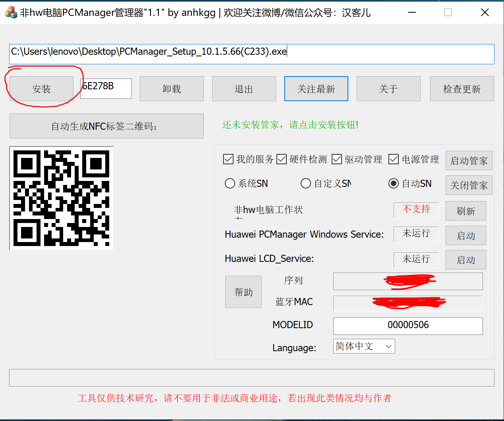The width and height of the screenshot is (504, 421).
Task: Click 关闭管家 to close PCManager
Action: [469, 185]
